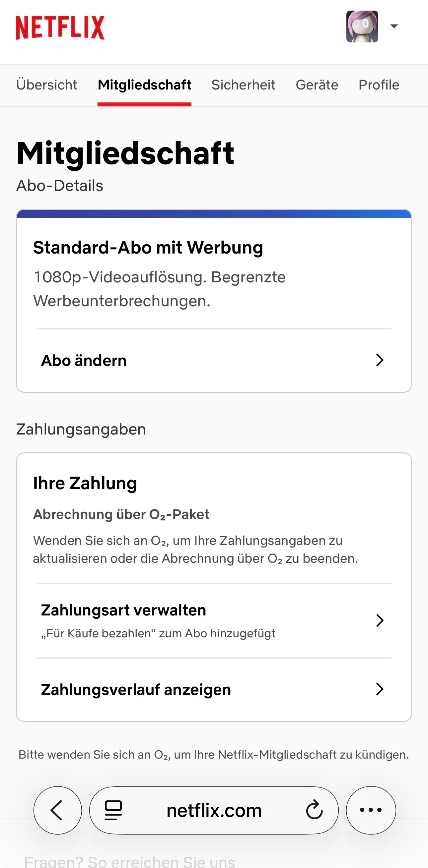
Task: Tap the netflix.com address bar
Action: coord(214,811)
